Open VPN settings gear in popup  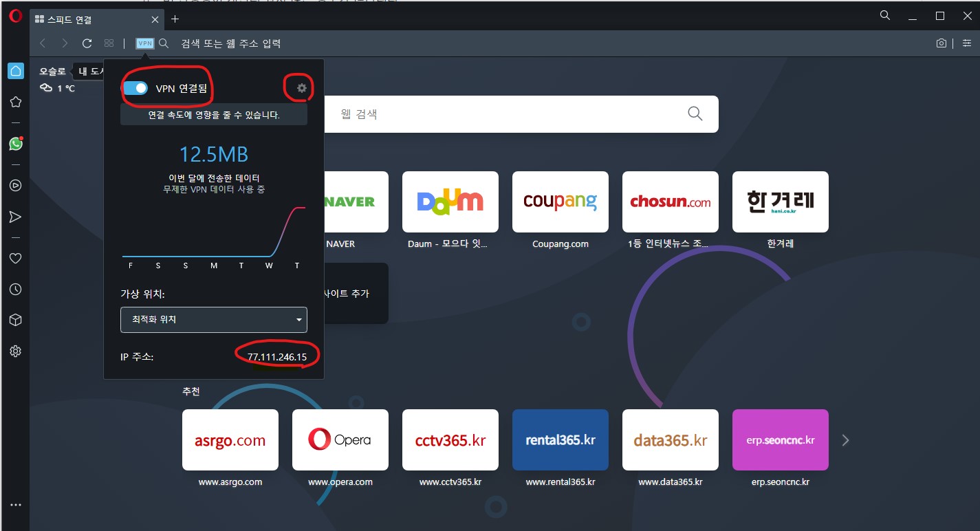[301, 88]
